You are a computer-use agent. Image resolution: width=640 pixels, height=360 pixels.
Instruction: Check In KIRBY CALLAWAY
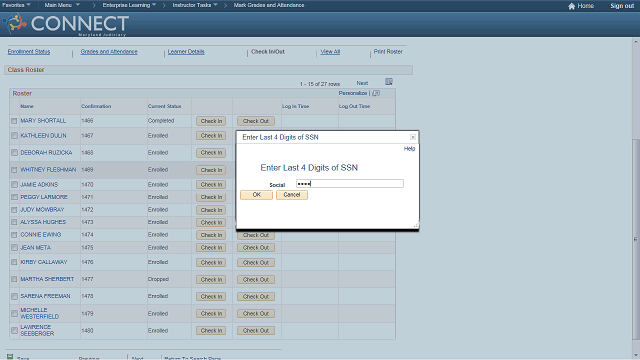tap(211, 262)
